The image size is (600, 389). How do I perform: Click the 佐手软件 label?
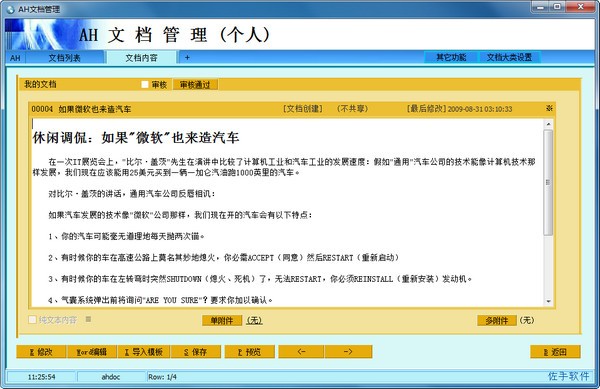click(569, 376)
